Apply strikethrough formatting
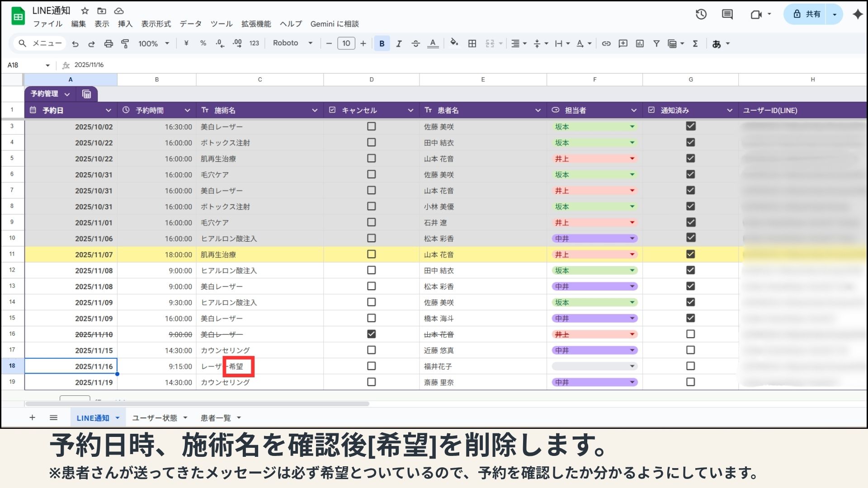 coord(415,43)
